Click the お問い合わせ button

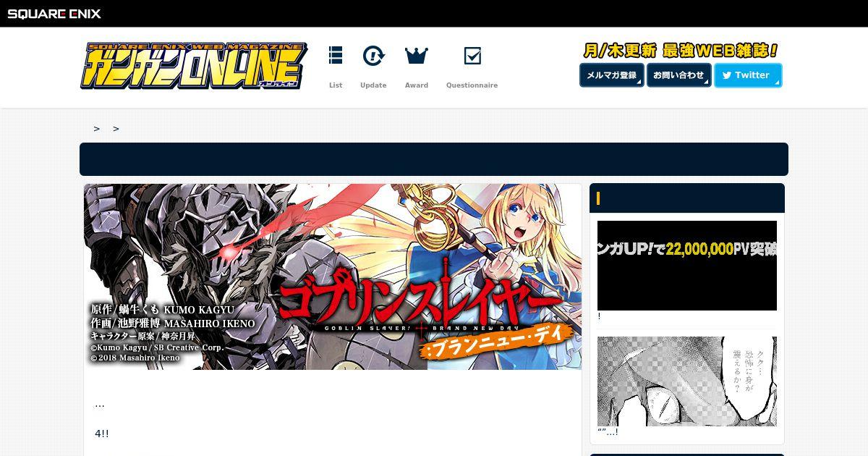[x=679, y=75]
